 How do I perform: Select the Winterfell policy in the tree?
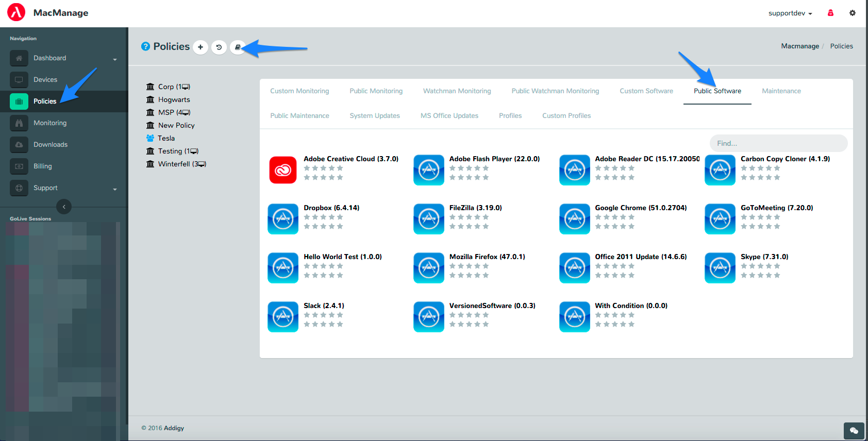(x=174, y=164)
